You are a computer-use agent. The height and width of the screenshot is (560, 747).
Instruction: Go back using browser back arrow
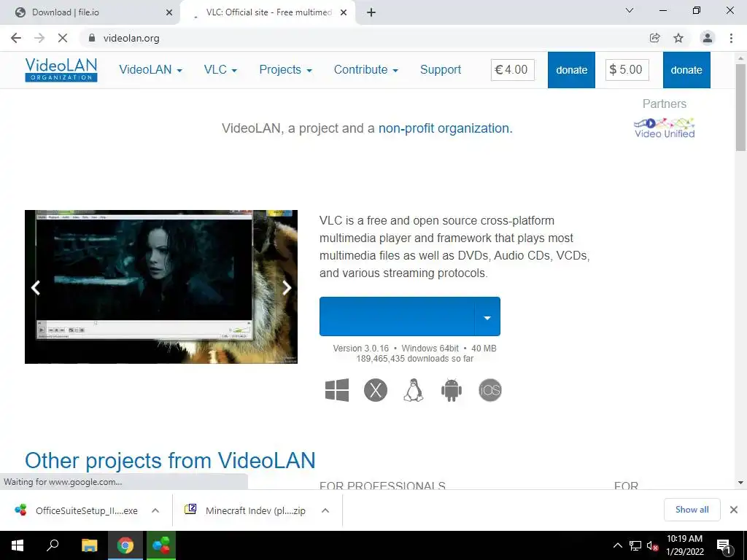16,38
